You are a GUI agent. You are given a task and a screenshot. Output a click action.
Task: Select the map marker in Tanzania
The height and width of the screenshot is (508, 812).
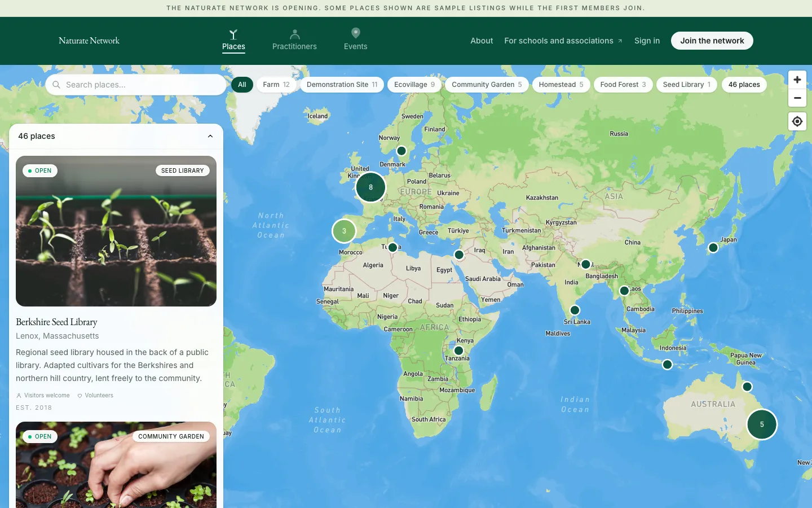coord(459,351)
